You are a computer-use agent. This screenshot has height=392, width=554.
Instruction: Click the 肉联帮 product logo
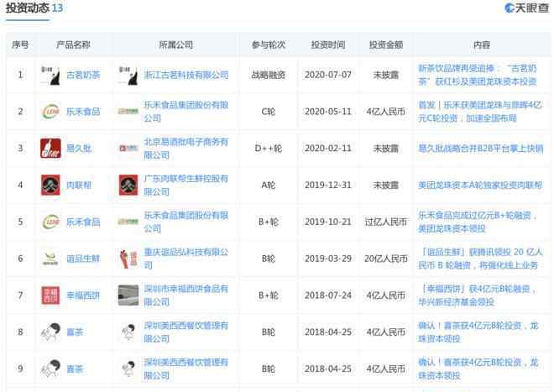coord(50,186)
